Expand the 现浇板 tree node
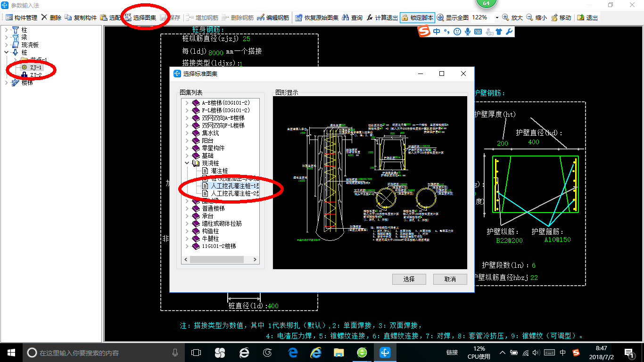The image size is (644, 362). 6,45
